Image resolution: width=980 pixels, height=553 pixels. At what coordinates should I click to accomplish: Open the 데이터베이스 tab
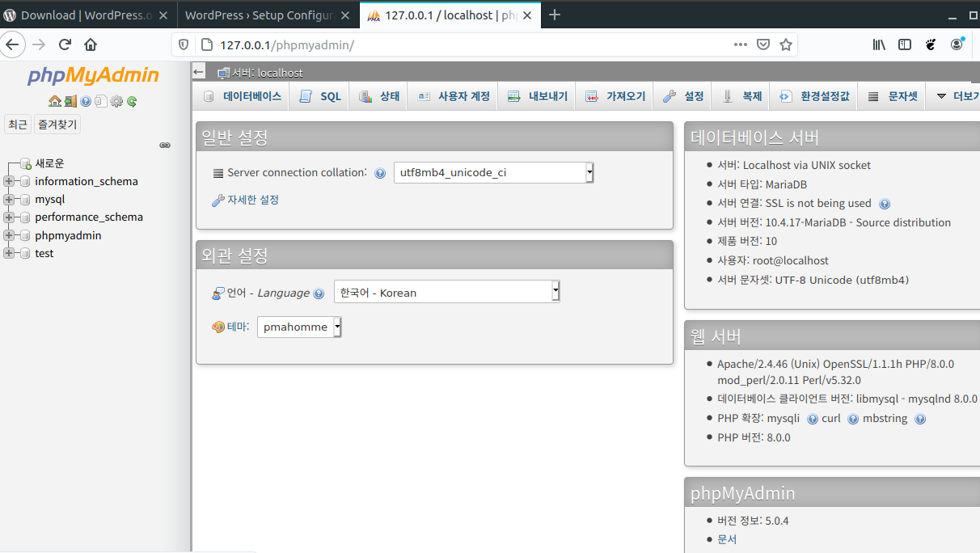click(242, 96)
